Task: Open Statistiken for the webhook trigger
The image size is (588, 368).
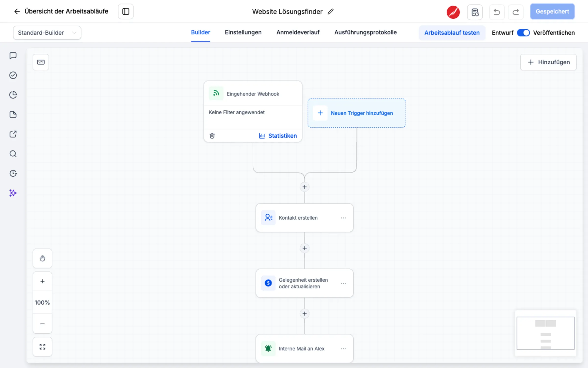Action: pos(278,136)
